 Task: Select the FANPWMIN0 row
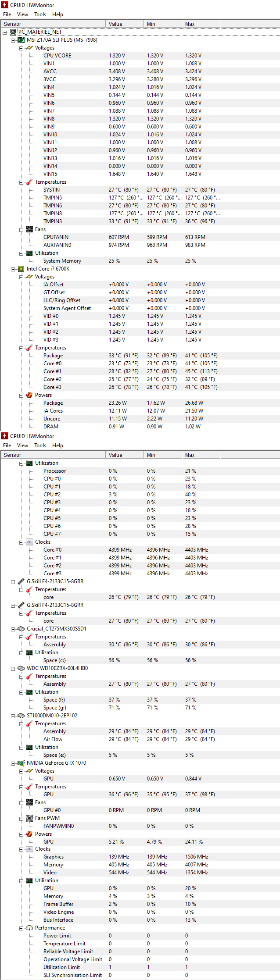[58, 826]
